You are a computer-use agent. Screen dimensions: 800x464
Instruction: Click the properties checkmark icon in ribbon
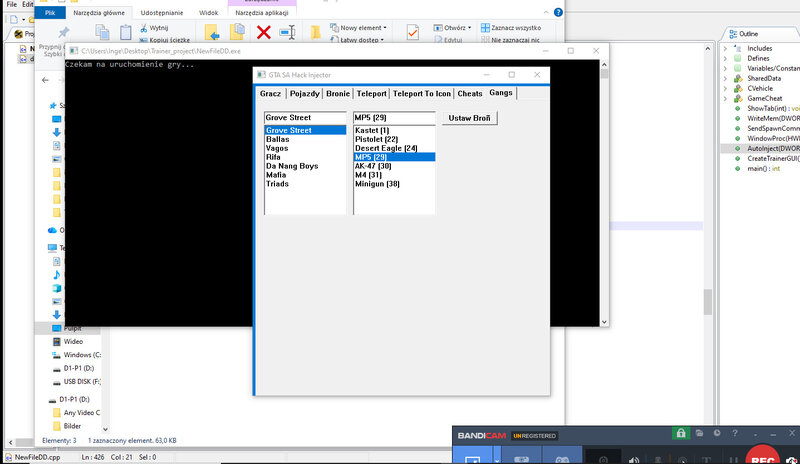click(x=413, y=33)
